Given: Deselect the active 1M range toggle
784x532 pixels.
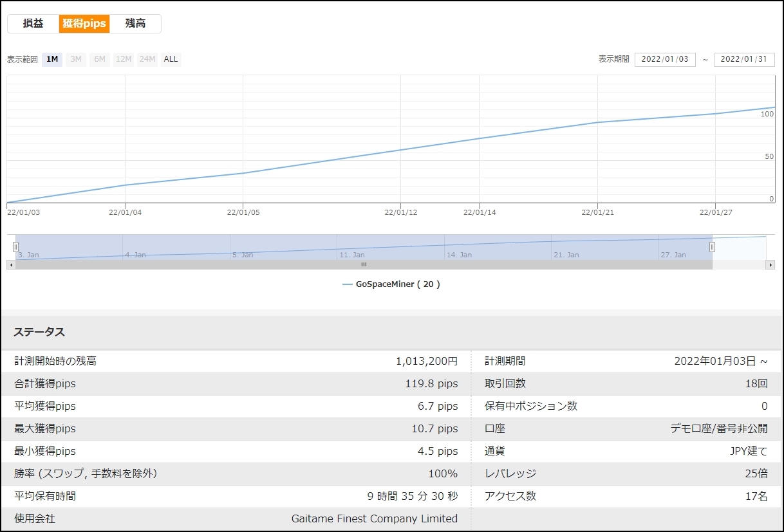Looking at the screenshot, I should coord(51,59).
